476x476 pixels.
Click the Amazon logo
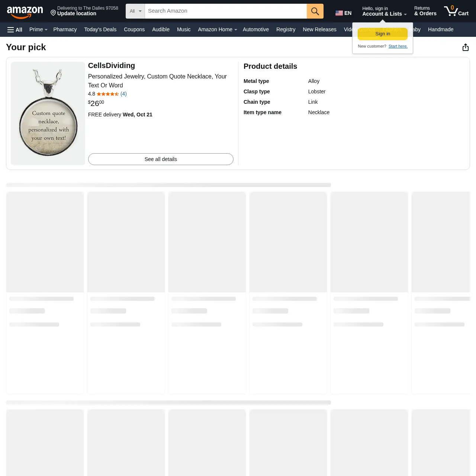[25, 12]
